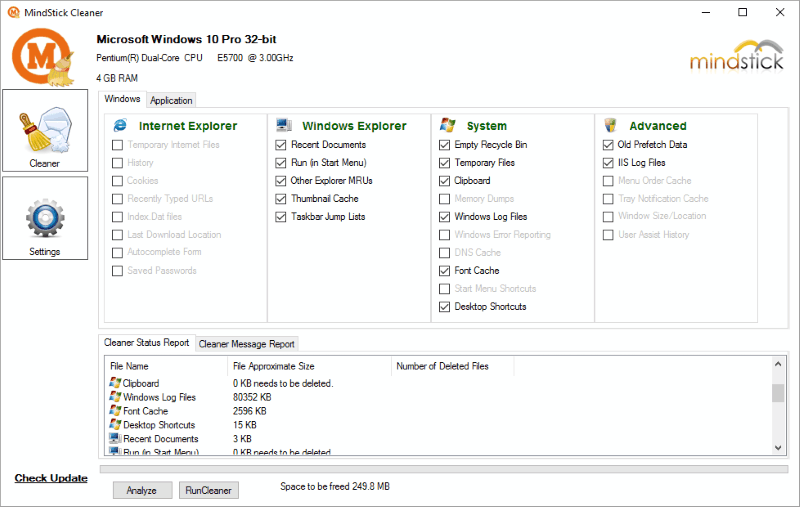Click the 80352 KB size value
800x507 pixels.
252,397
